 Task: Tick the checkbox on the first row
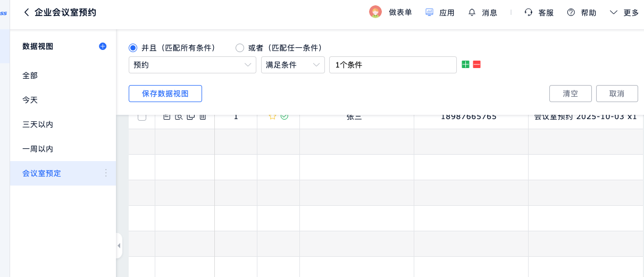pos(142,117)
